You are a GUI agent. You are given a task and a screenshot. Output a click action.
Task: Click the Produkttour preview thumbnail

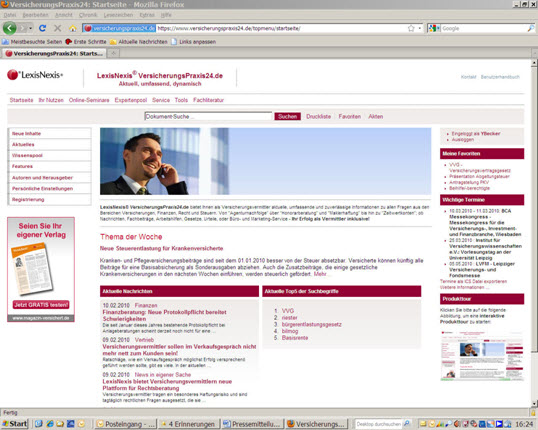point(482,355)
